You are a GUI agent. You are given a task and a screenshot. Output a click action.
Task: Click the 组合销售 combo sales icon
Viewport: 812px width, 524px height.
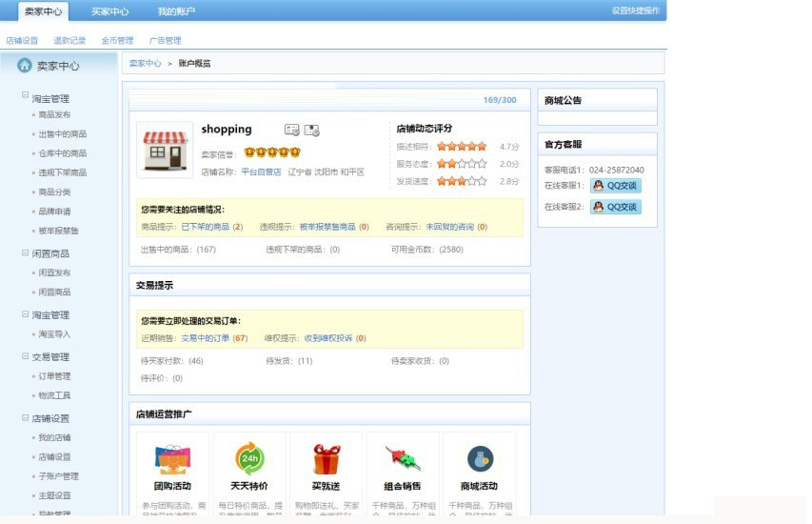403,458
